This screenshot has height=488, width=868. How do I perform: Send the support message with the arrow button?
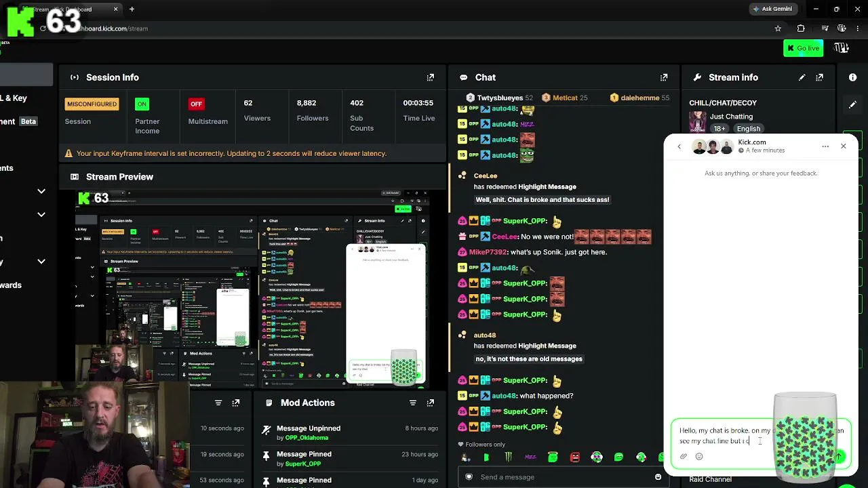pyautogui.click(x=839, y=456)
